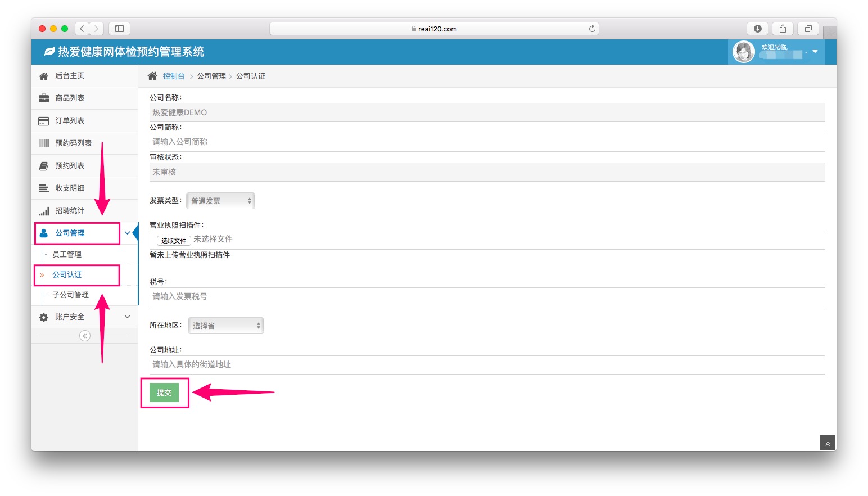868x496 pixels.
Task: Collapse the sidebar with the double-arrow button
Action: click(x=85, y=336)
